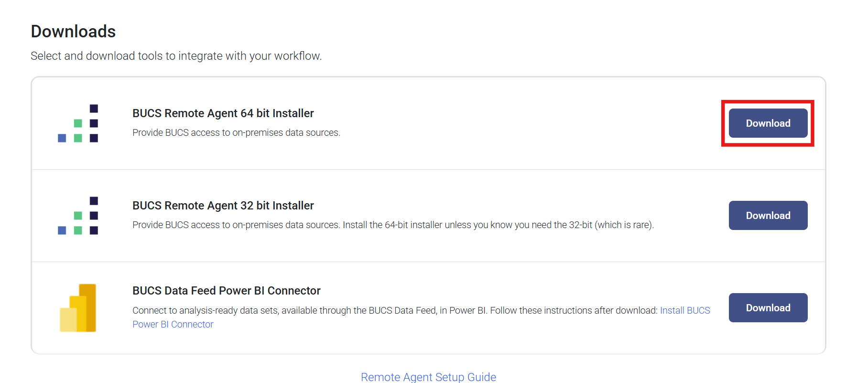This screenshot has width=868, height=383.
Task: Download the BUCS Remote Agent 64 bit Installer
Action: [x=768, y=123]
